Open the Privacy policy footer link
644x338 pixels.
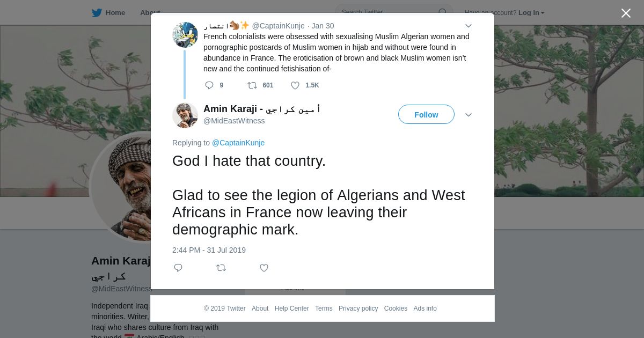pyautogui.click(x=358, y=308)
